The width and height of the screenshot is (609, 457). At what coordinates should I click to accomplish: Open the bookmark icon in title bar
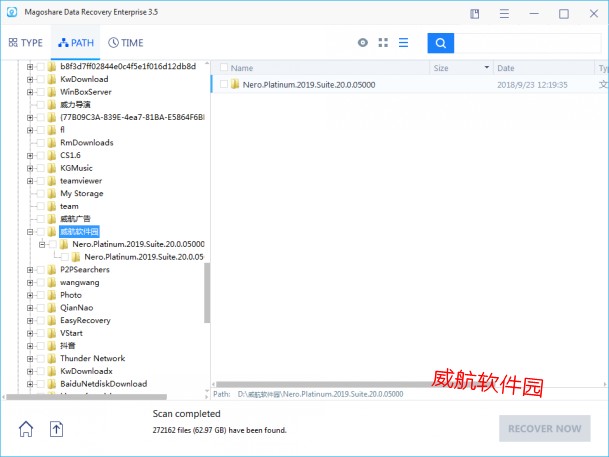tap(475, 14)
